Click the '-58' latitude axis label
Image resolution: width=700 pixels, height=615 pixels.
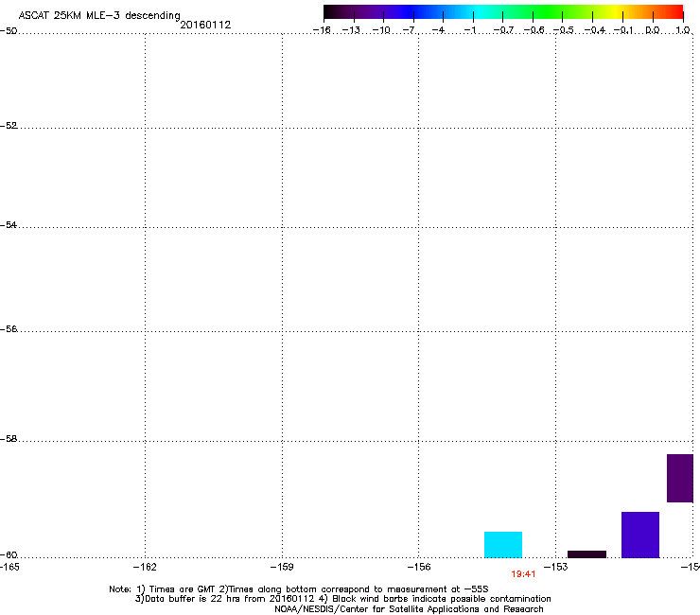coord(9,439)
